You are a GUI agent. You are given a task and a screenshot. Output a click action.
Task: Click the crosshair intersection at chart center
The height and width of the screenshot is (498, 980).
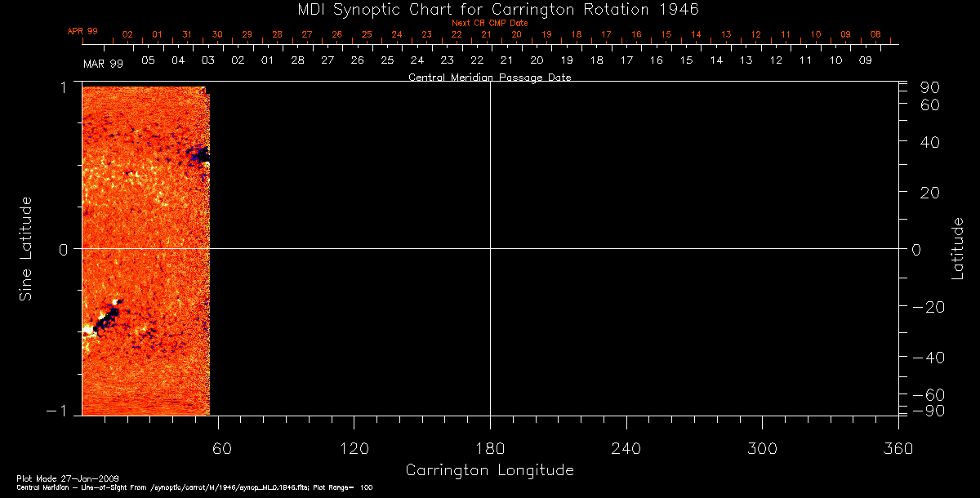490,249
